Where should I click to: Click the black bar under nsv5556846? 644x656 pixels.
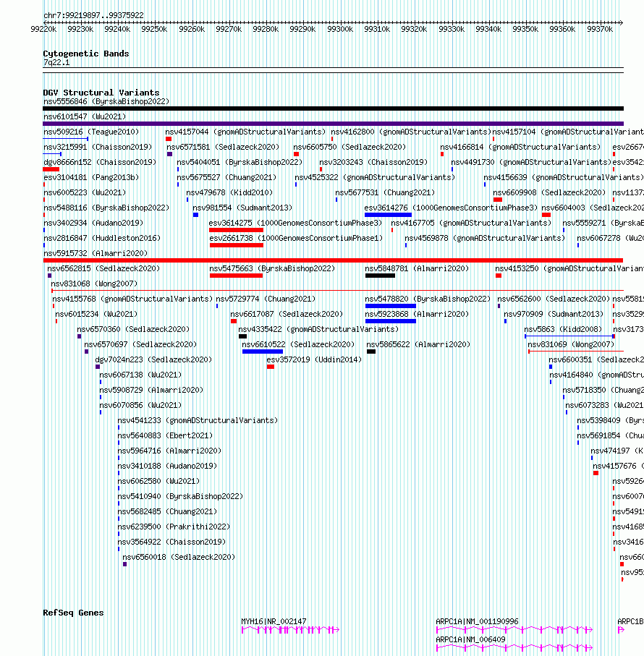pos(333,108)
